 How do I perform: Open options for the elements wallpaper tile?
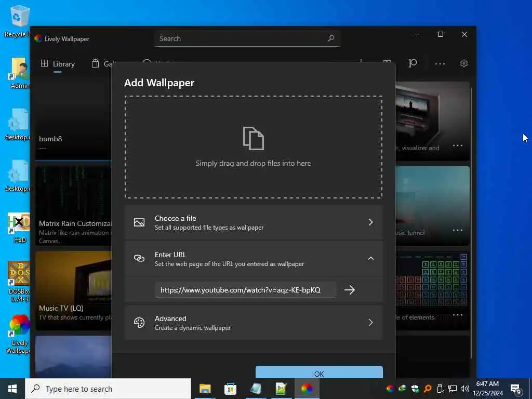tap(458, 315)
